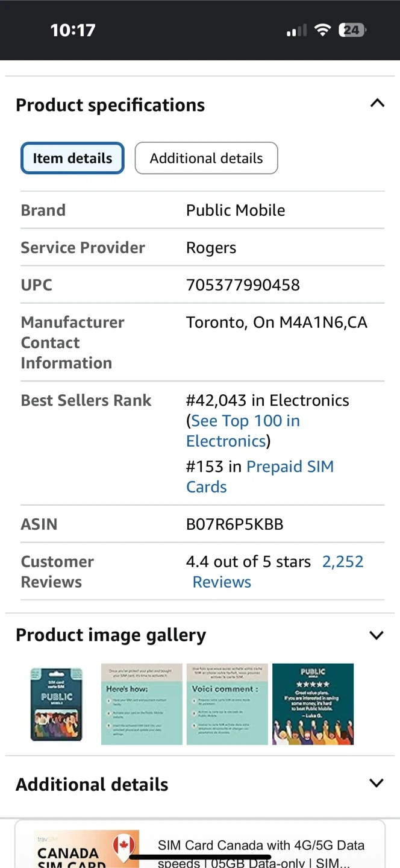Open the five-star review gallery thumbnail
This screenshot has height=868, width=400.
pyautogui.click(x=313, y=704)
